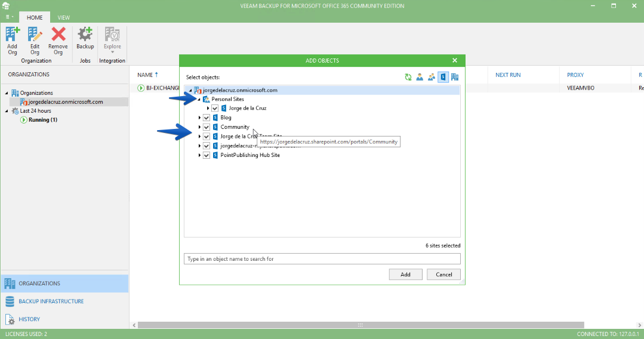Filter objects by groups icon
The image size is (644, 339).
point(432,77)
